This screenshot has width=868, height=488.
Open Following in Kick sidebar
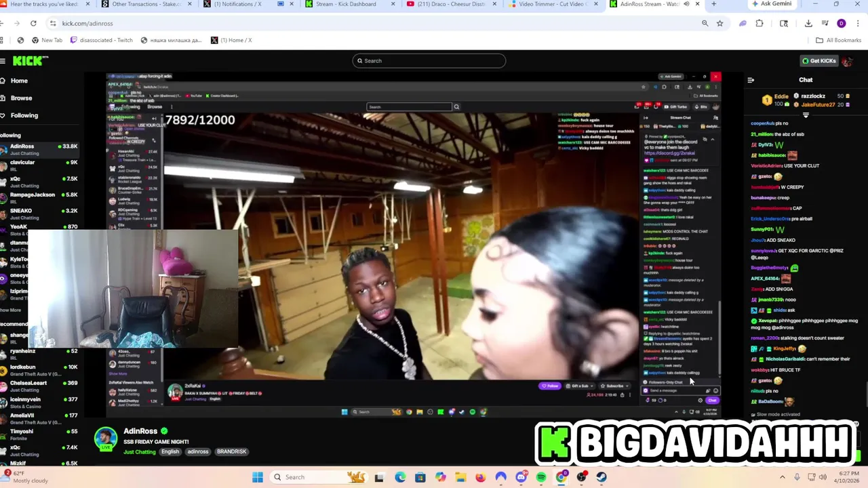pos(24,115)
